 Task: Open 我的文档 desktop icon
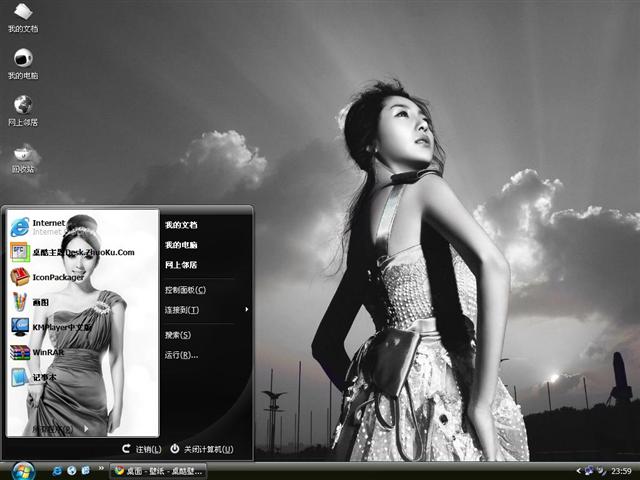point(23,17)
